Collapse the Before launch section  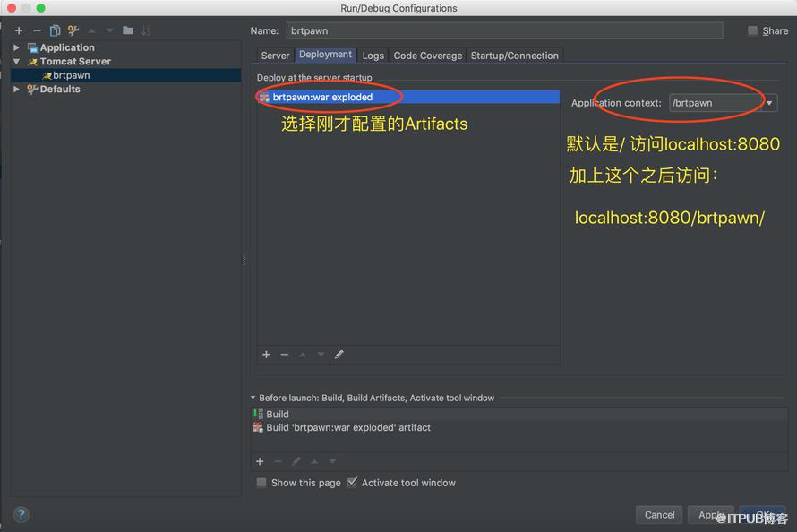253,398
